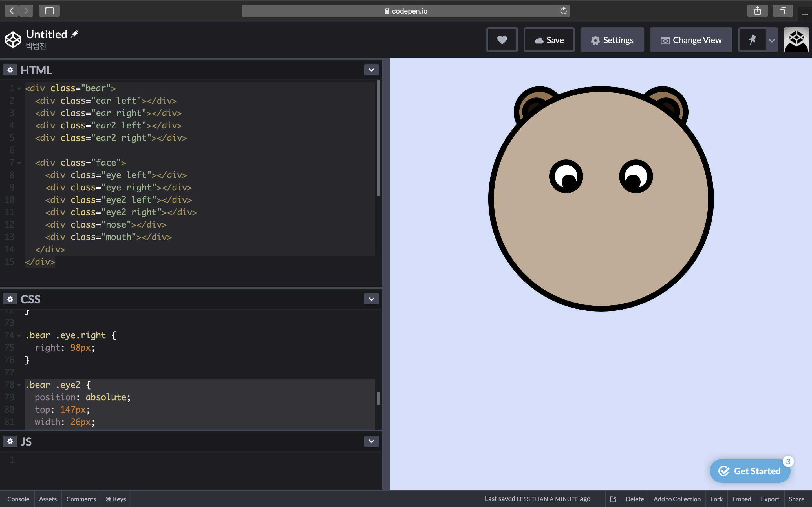Open HTML editor settings gear
The image size is (812, 507).
click(10, 70)
